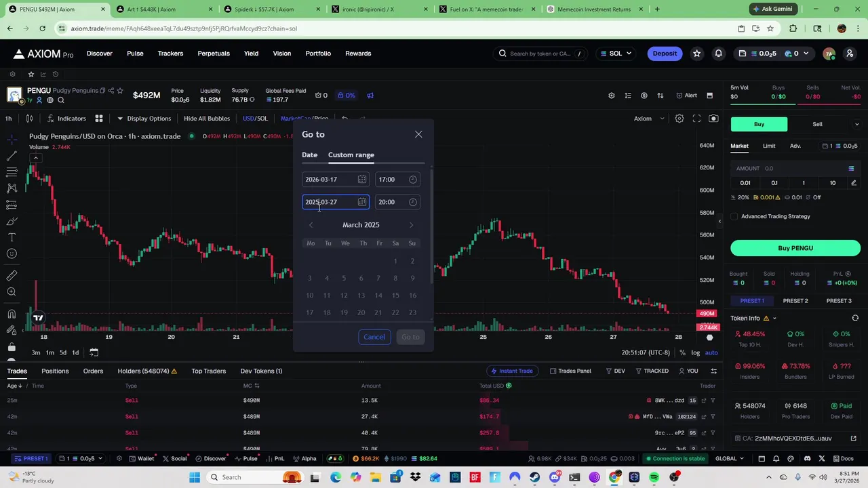Close the Go to dialog
Viewport: 868px width, 488px height.
(x=418, y=134)
